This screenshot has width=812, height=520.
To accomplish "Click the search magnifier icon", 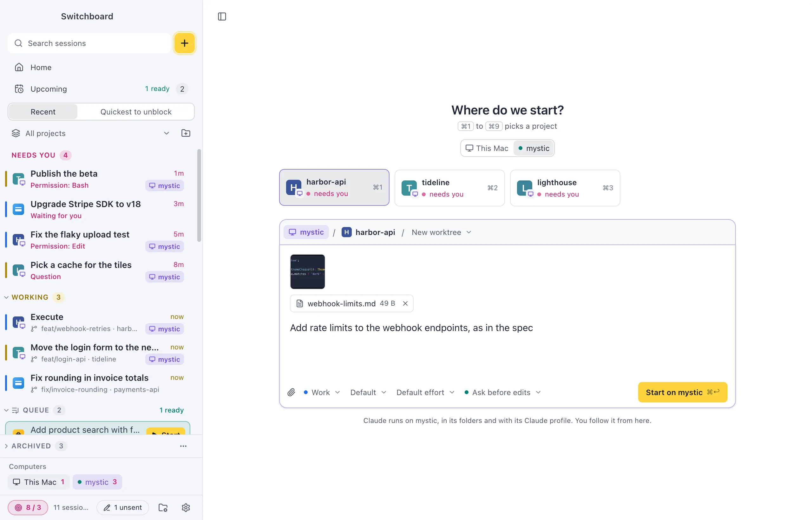I will [x=19, y=43].
